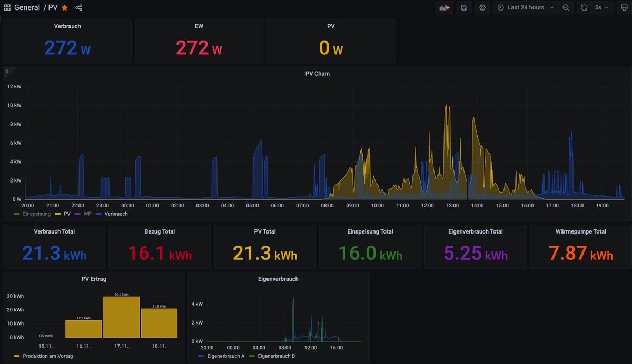632x364 pixels.
Task: Click the 21.3 kWh PV Total value
Action: click(265, 253)
